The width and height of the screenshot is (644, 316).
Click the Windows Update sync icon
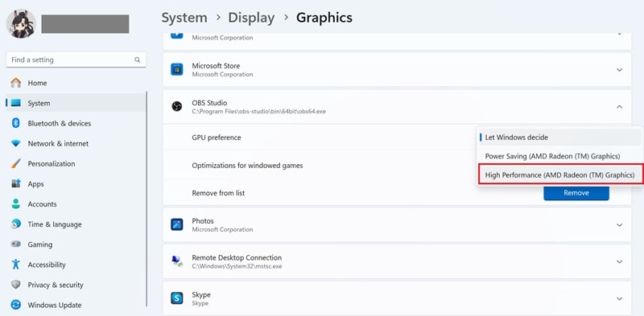pyautogui.click(x=15, y=305)
